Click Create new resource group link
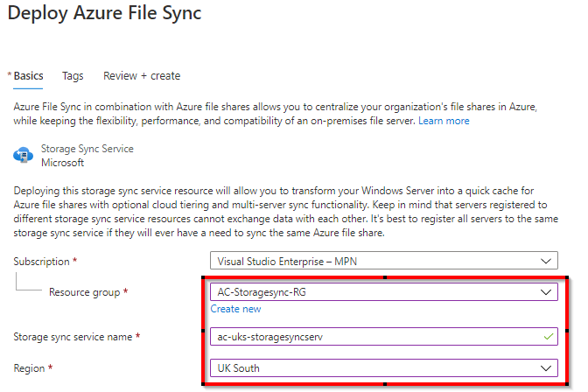The width and height of the screenshot is (588, 392). click(x=235, y=309)
